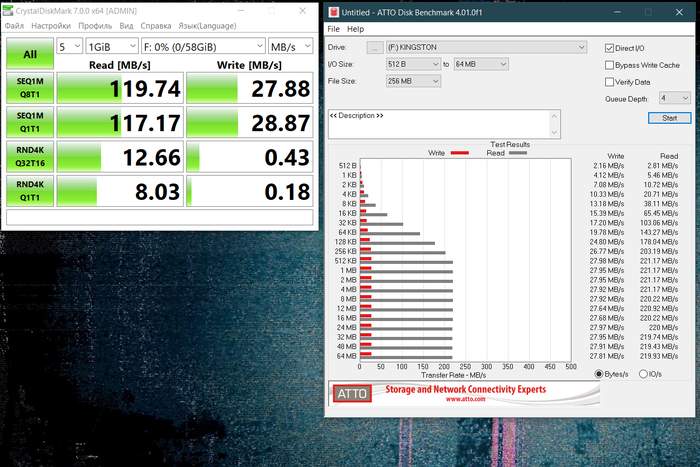
Task: Open the File menu in ATTO
Action: (333, 29)
